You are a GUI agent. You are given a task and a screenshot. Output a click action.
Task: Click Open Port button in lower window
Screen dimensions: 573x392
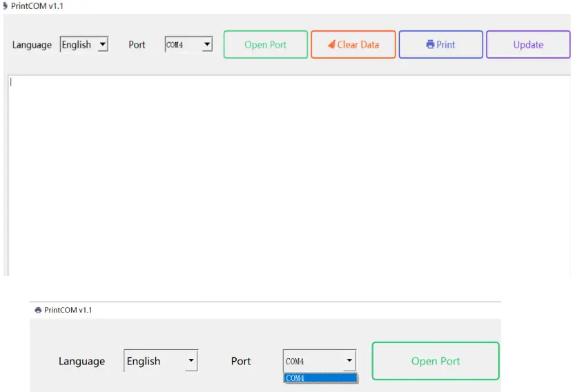tap(436, 361)
